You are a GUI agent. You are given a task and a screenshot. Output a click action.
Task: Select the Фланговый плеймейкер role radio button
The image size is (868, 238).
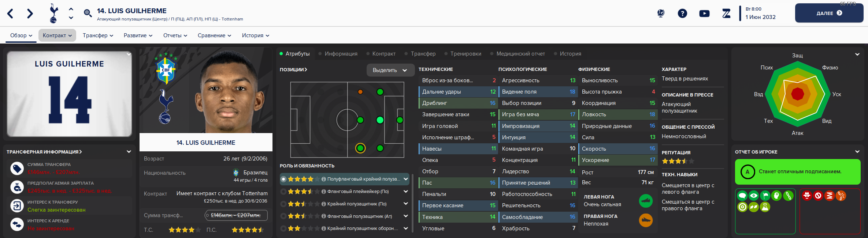[x=283, y=192]
